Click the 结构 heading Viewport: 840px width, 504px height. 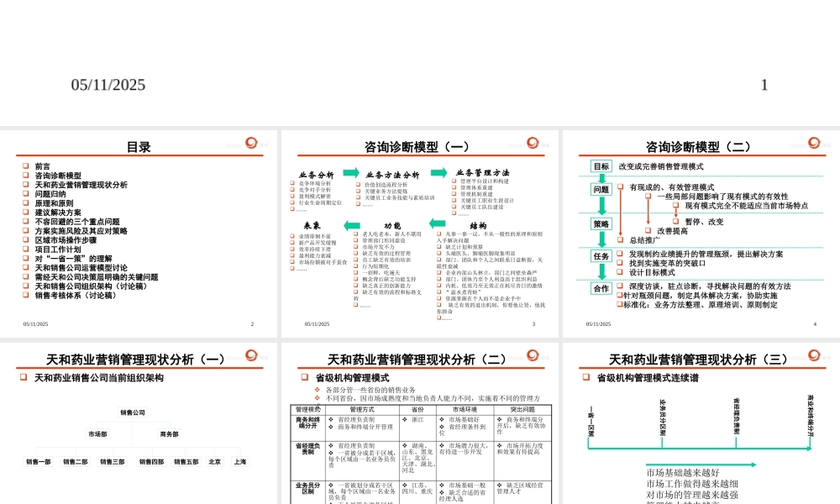click(478, 226)
